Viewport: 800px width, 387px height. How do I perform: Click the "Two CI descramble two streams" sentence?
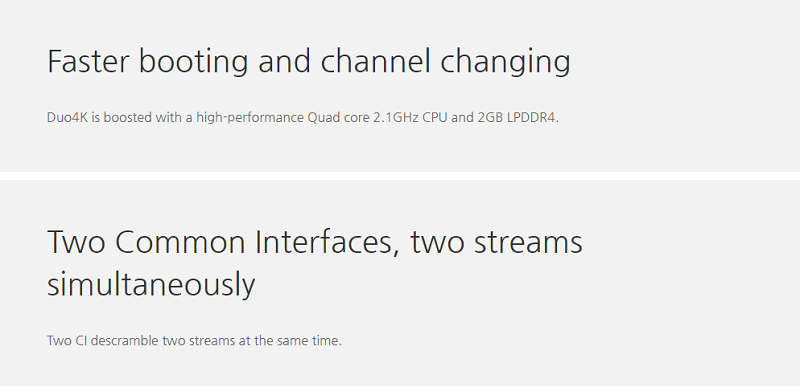[140, 341]
